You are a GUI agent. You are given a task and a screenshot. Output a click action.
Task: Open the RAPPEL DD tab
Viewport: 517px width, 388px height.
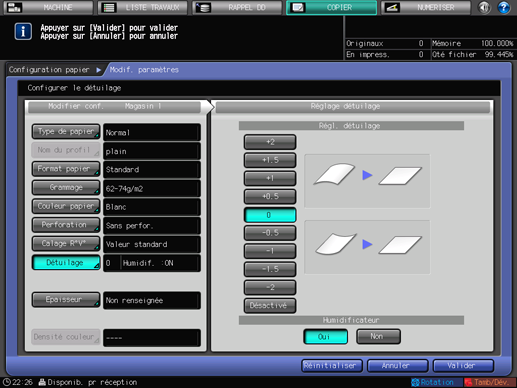238,7
